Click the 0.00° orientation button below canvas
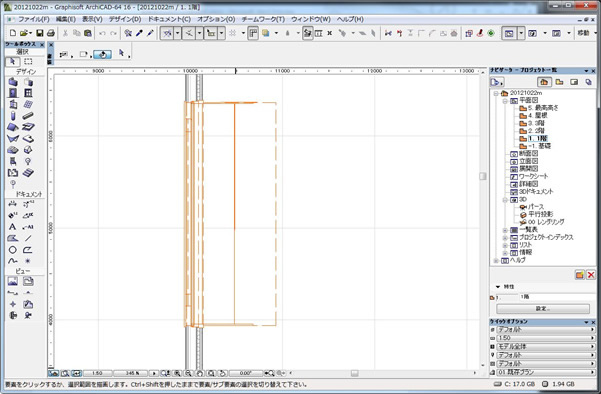Screen dimensions: 601x394 pos(246,373)
